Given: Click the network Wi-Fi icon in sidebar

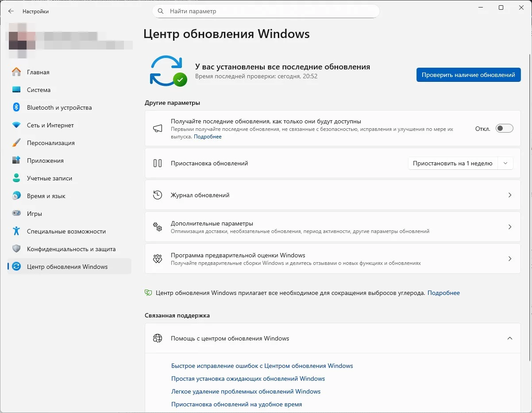Looking at the screenshot, I should click(x=16, y=125).
